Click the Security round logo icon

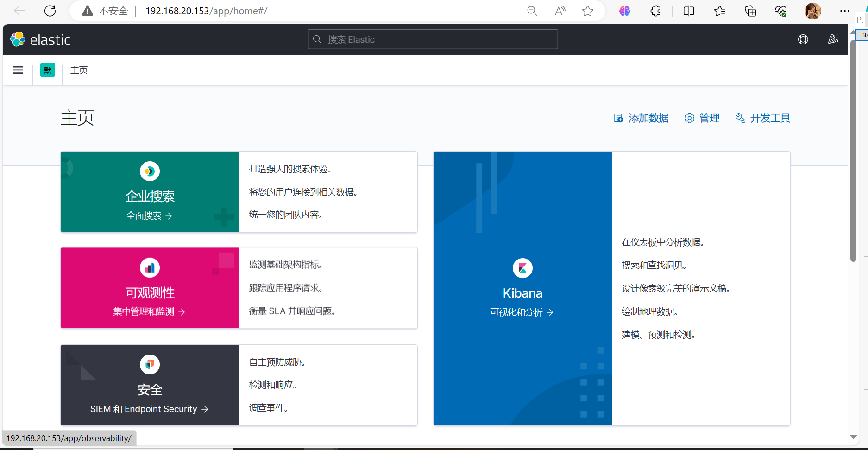tap(150, 364)
